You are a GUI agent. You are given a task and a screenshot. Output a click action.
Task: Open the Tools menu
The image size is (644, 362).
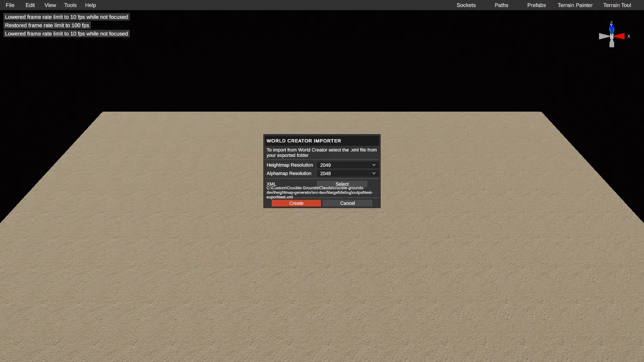(x=70, y=5)
